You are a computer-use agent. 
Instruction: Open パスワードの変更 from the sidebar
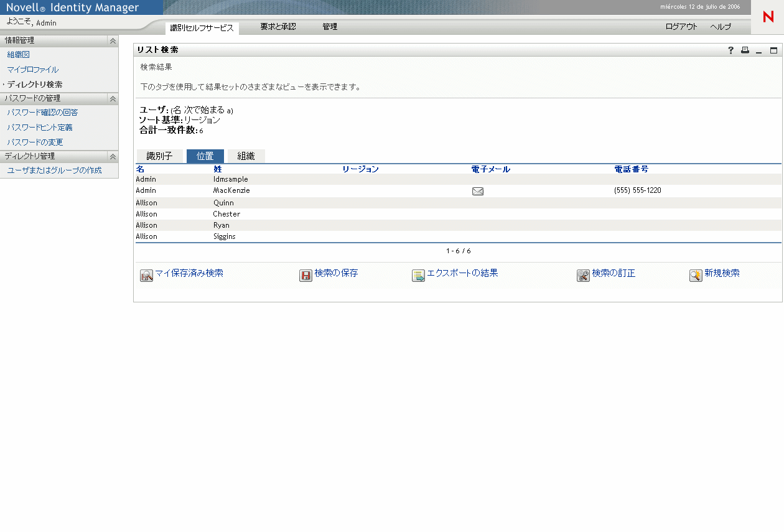point(34,142)
